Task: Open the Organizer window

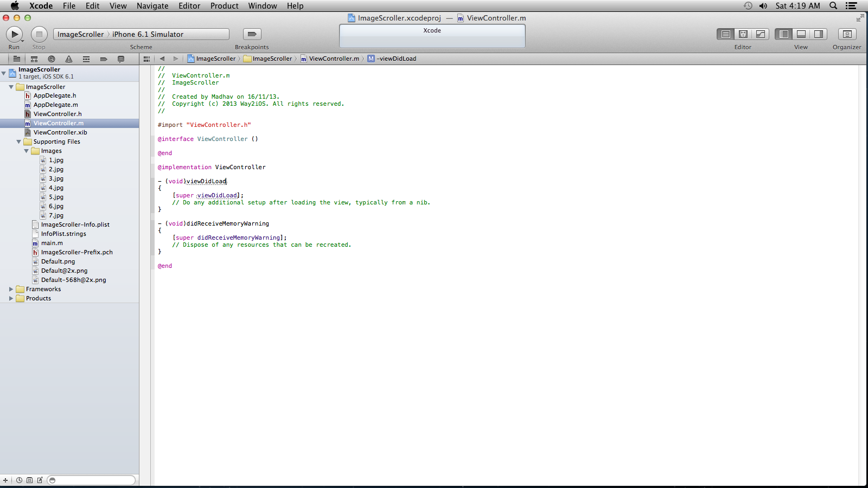Action: pos(847,34)
